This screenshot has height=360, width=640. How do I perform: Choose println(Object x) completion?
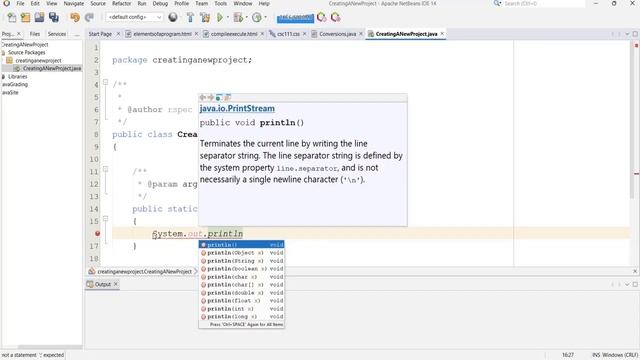[241, 253]
